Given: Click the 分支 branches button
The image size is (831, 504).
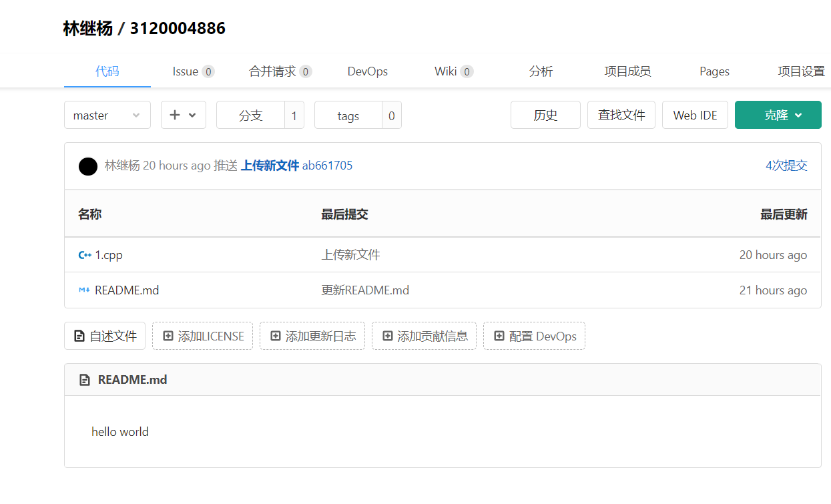Looking at the screenshot, I should click(251, 115).
